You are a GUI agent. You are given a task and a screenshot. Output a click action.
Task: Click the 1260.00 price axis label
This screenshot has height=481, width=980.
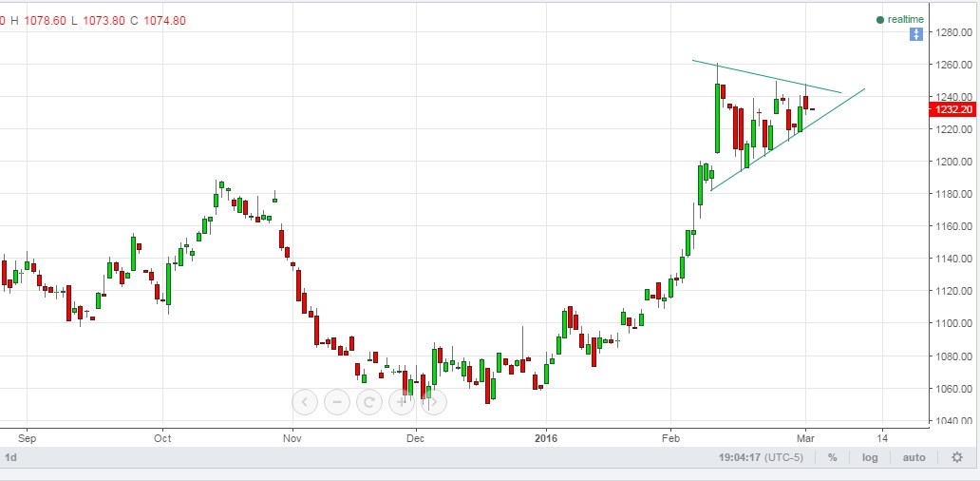953,65
